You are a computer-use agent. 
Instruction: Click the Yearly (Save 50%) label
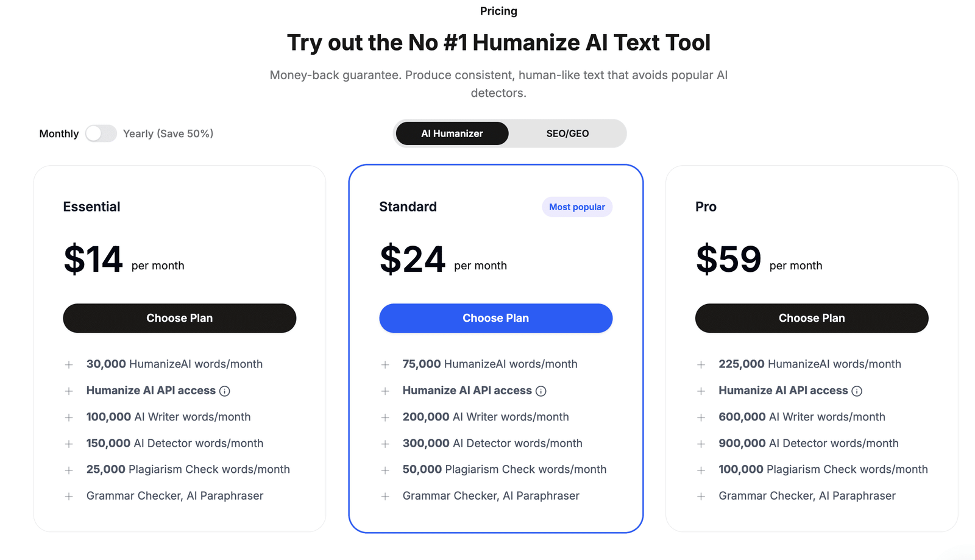pyautogui.click(x=168, y=133)
